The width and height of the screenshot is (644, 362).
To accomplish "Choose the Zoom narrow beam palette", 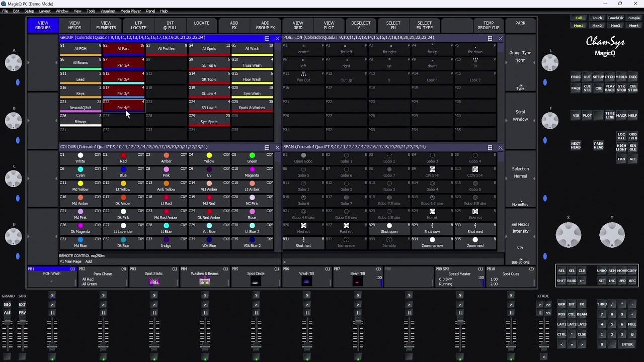I will [432, 242].
